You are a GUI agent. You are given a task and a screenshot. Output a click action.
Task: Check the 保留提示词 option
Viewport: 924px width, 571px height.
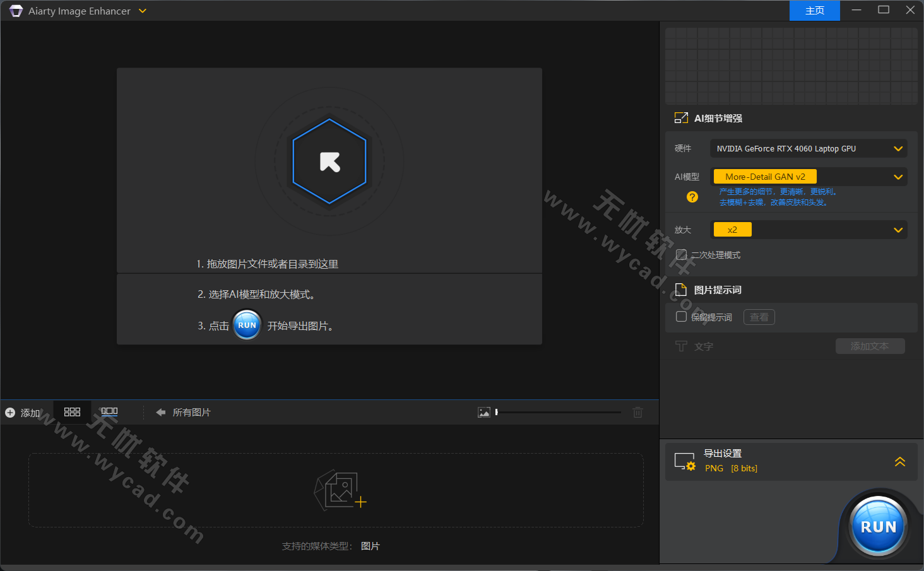681,317
